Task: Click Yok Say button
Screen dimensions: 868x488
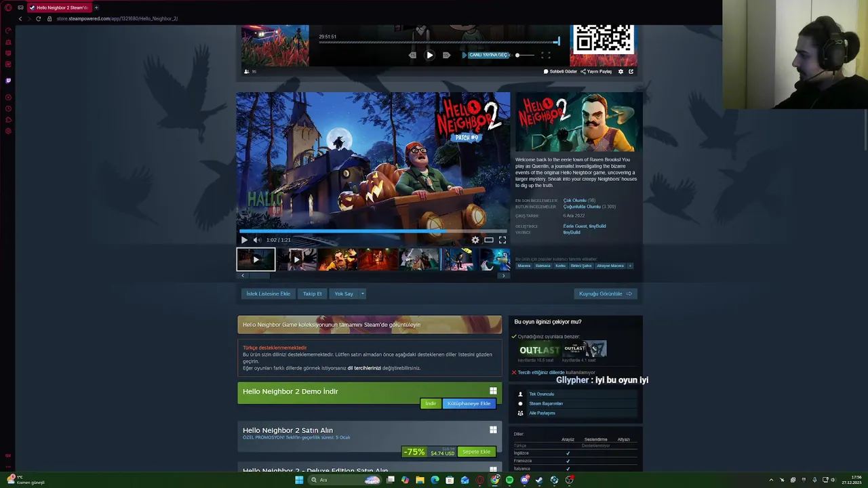Action: point(344,293)
